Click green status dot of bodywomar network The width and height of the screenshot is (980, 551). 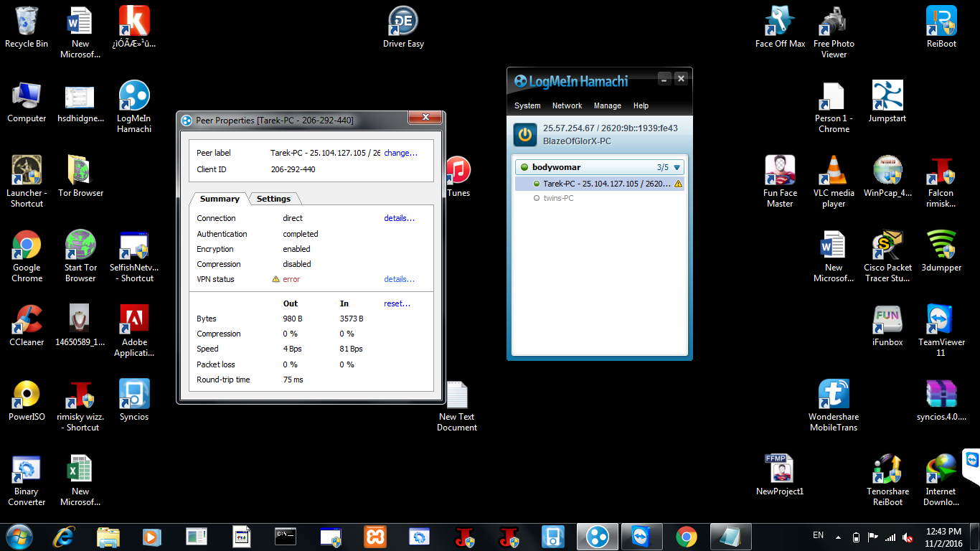524,167
